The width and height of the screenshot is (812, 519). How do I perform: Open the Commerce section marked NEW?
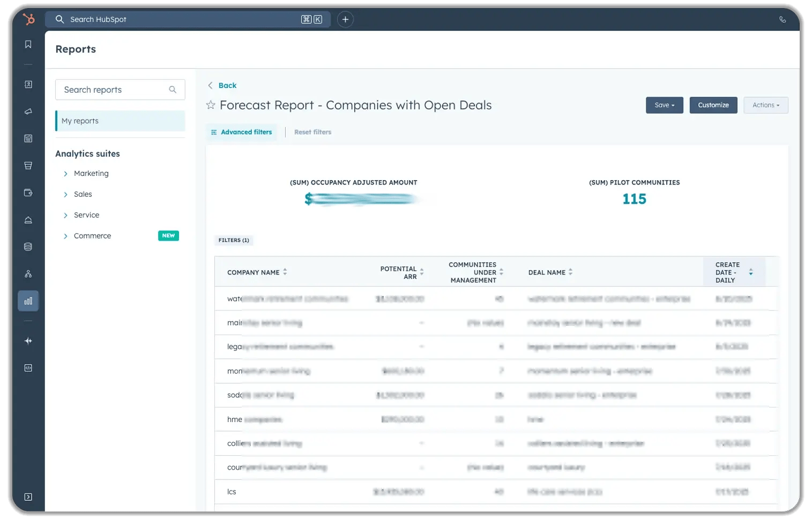[x=92, y=235]
